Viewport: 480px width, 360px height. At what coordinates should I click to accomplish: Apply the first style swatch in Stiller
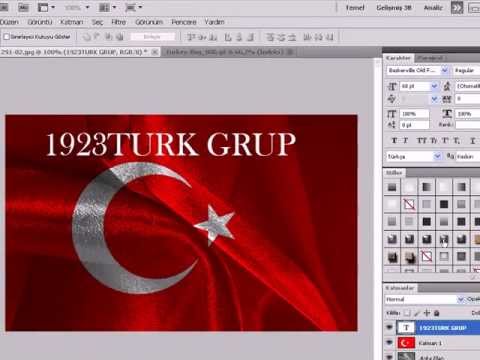tap(392, 187)
